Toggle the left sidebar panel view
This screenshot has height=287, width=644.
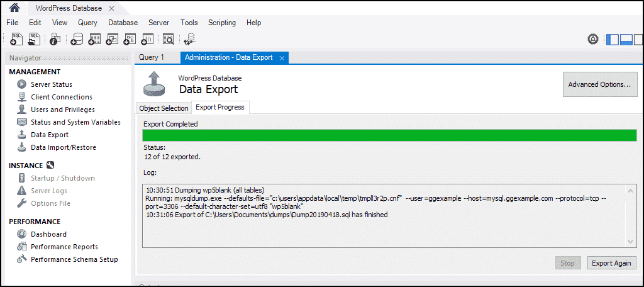pyautogui.click(x=613, y=40)
